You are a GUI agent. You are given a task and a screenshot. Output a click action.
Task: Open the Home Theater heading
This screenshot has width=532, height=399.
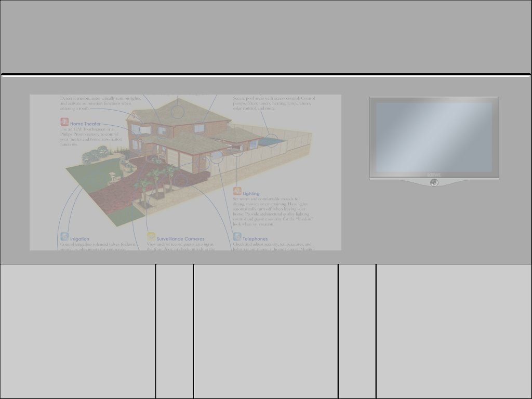85,124
